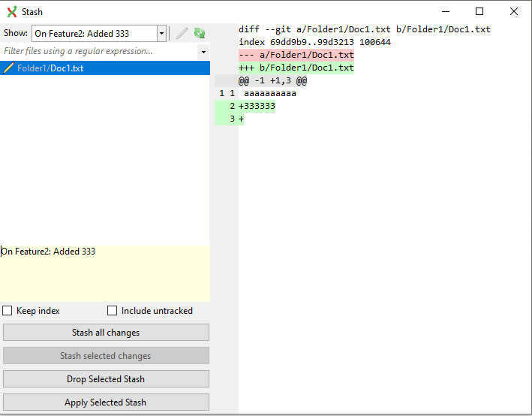Viewport: 532px width, 416px height.
Task: Click the red '--- a/Folder1/Doc1.txt' line
Action: pos(296,55)
